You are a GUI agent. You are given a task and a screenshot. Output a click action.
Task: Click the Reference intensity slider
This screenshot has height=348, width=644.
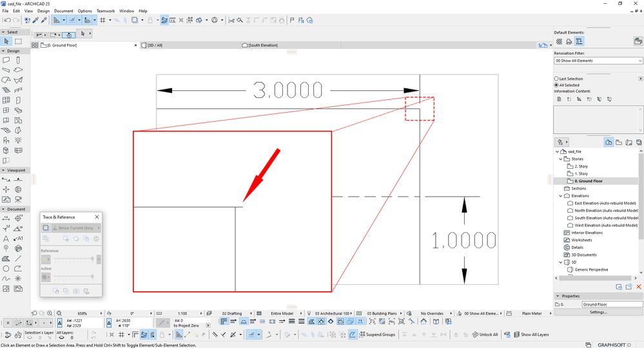click(x=73, y=259)
